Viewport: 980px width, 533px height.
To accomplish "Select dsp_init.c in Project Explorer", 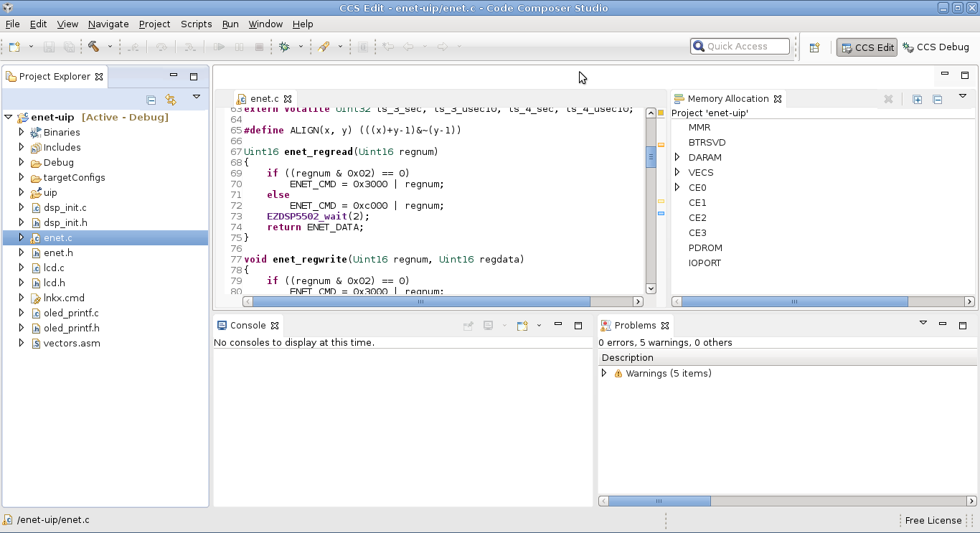I will pos(65,207).
